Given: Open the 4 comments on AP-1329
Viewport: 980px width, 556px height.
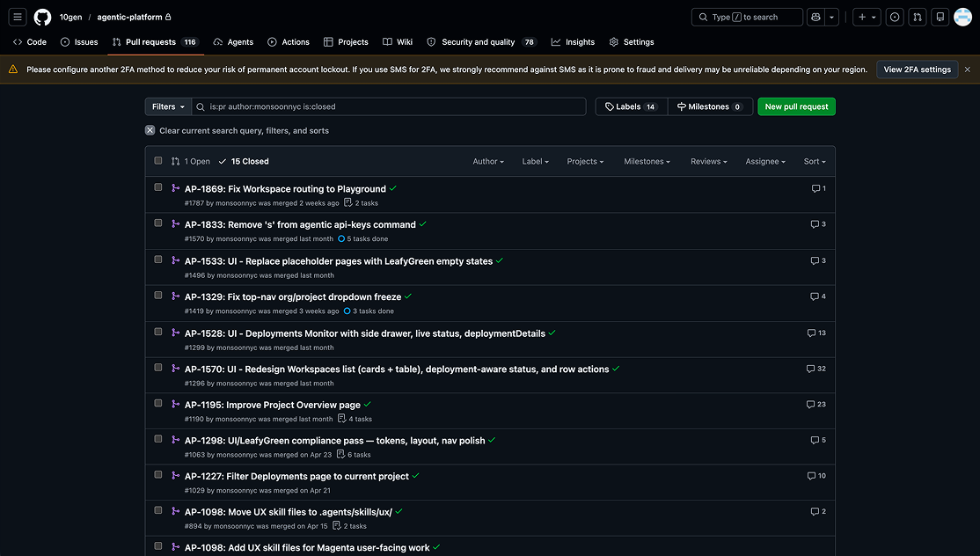Looking at the screenshot, I should (x=817, y=296).
